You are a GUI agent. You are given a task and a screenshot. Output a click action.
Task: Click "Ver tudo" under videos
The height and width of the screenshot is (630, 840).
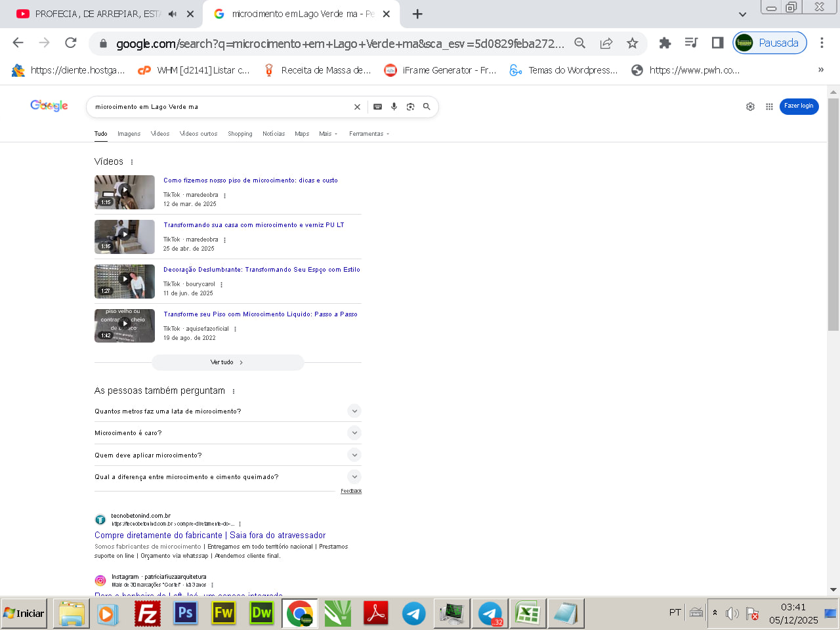point(227,362)
